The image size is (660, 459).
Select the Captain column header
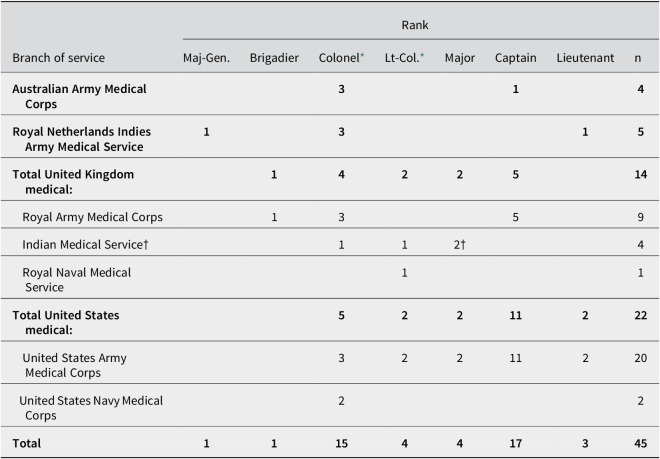516,58
